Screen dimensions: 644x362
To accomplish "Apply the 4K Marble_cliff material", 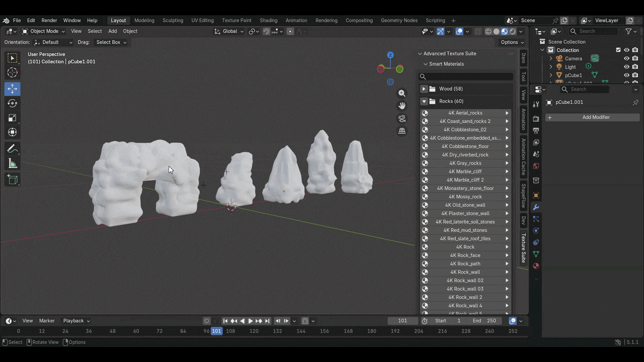I will point(465,171).
